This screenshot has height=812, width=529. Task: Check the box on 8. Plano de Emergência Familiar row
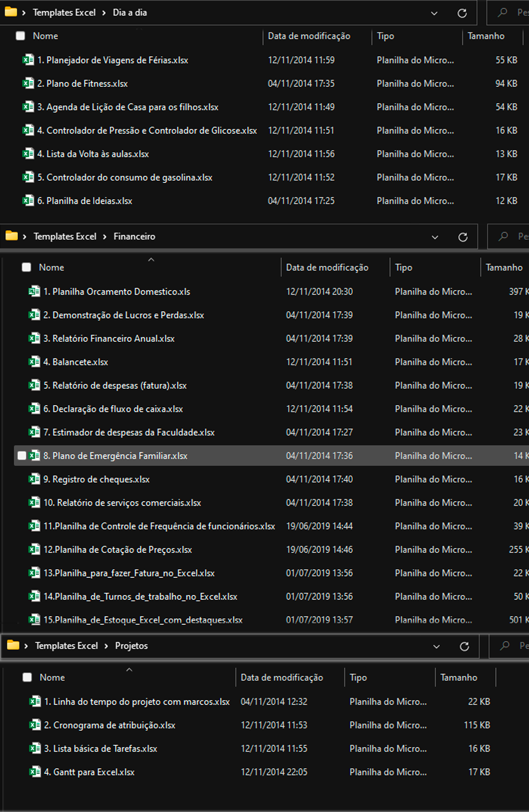22,455
